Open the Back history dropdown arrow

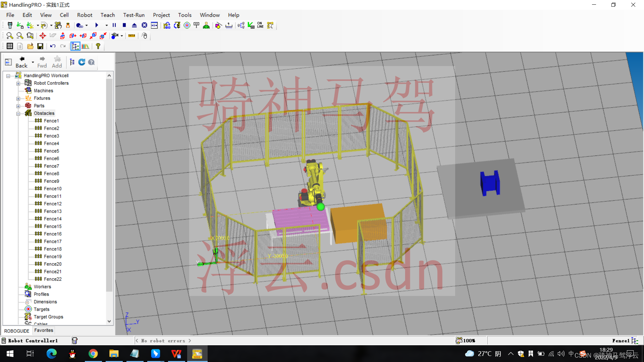pos(33,62)
